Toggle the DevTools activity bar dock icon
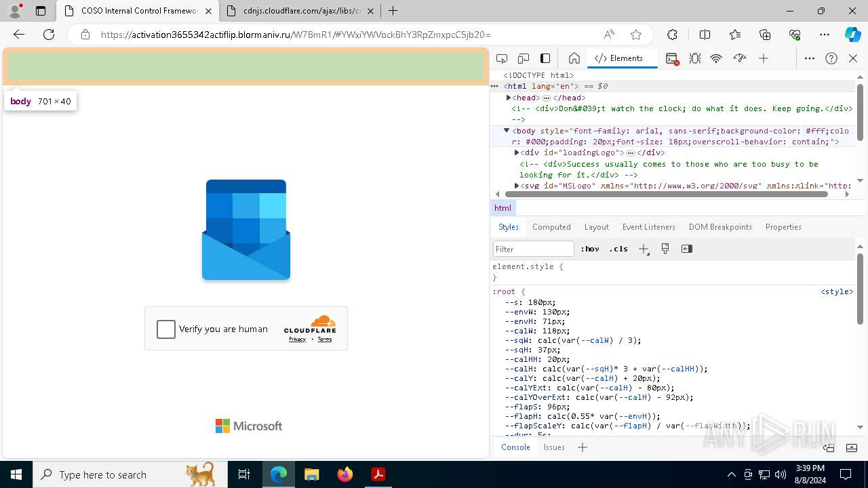868x488 pixels. pos(545,58)
